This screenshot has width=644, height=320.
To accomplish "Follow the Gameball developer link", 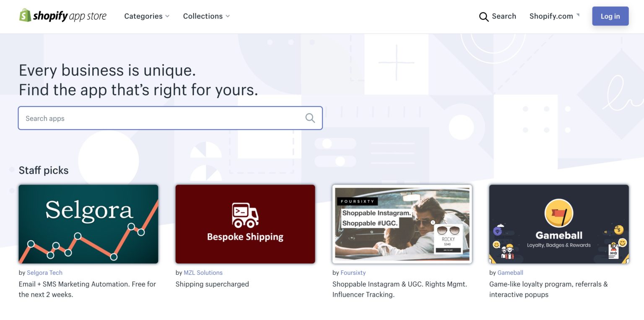I will click(510, 273).
